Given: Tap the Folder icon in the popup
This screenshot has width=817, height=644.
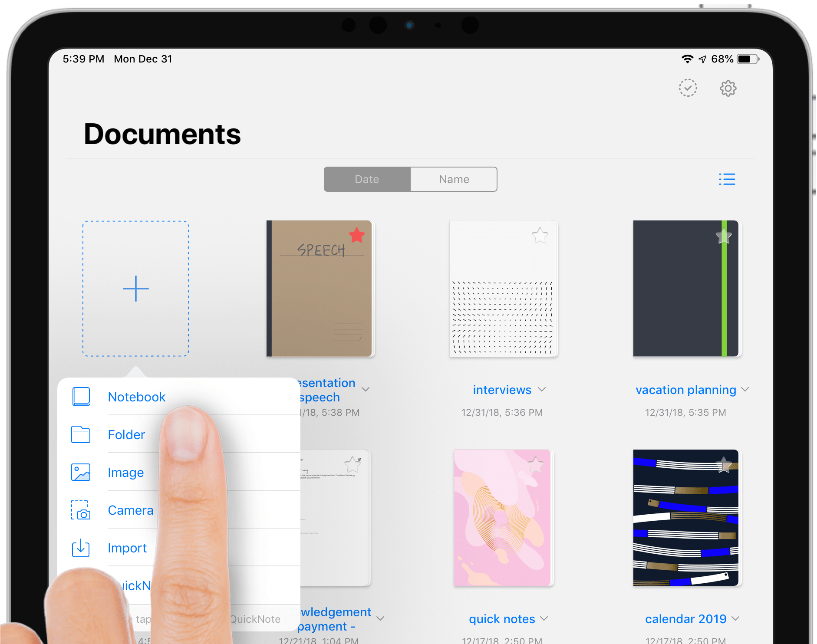Looking at the screenshot, I should 80,434.
